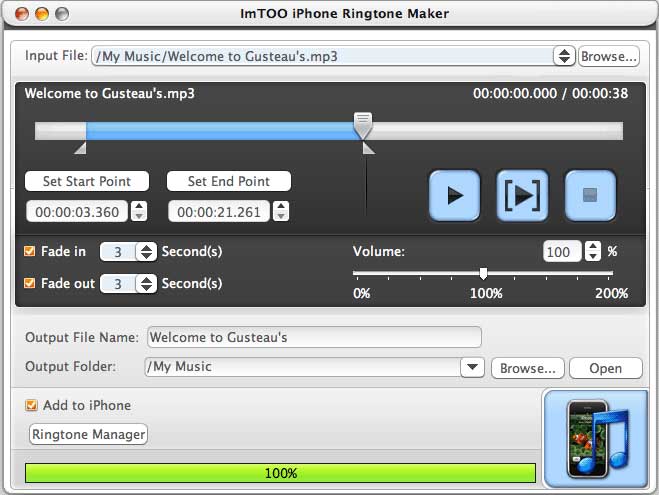Click the start time stepper arrows
659x495 pixels.
(139, 212)
